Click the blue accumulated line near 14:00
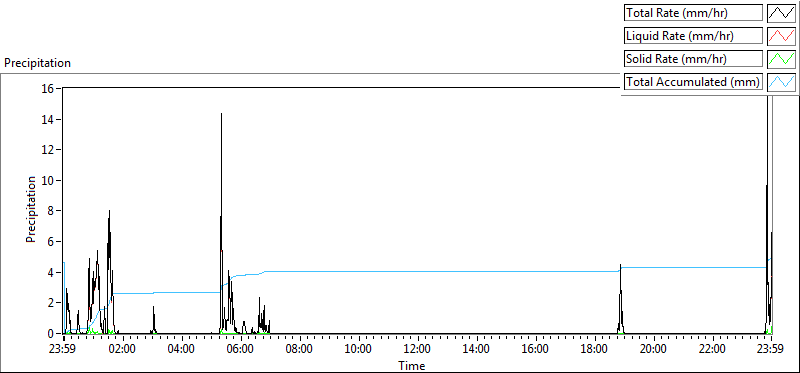Image resolution: width=800 pixels, height=373 pixels. pos(477,271)
